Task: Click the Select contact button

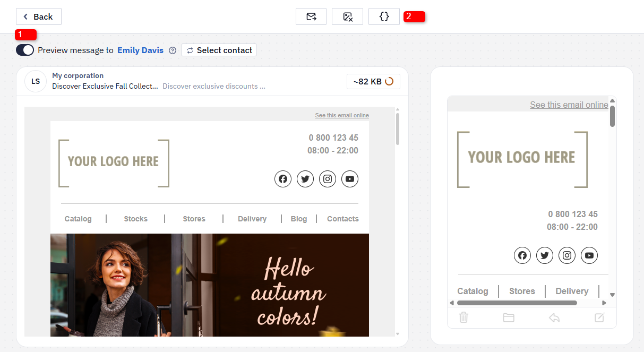Action: 219,50
